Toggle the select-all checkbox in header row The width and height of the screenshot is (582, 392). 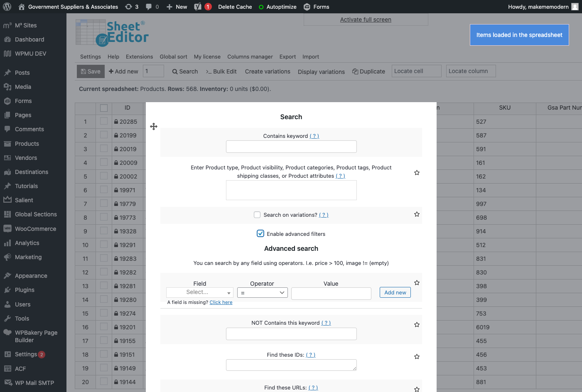click(x=104, y=108)
